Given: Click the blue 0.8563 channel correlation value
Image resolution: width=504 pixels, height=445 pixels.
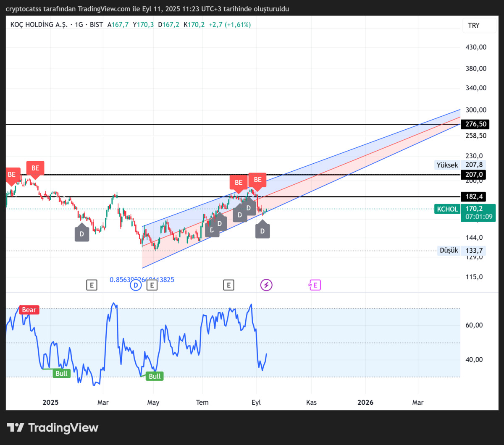Looking at the screenshot, I should coord(142,280).
